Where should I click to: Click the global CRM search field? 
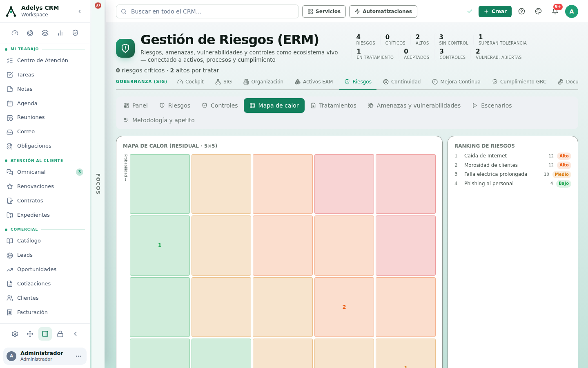(x=207, y=11)
